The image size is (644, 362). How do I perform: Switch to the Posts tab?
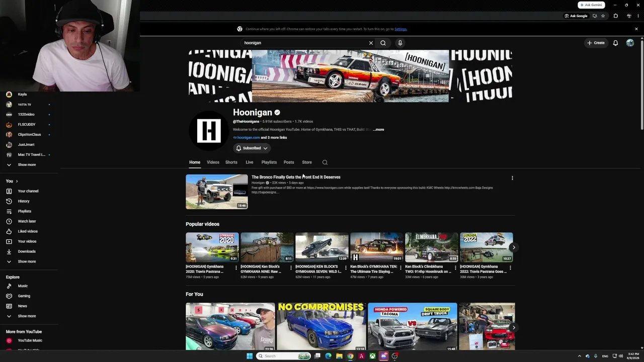289,162
